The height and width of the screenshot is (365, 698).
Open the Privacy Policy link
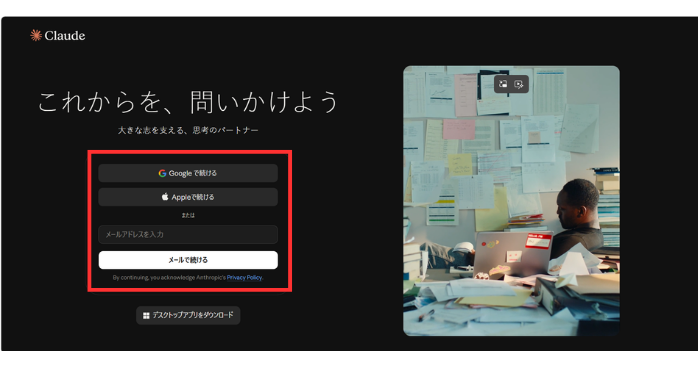click(x=244, y=277)
